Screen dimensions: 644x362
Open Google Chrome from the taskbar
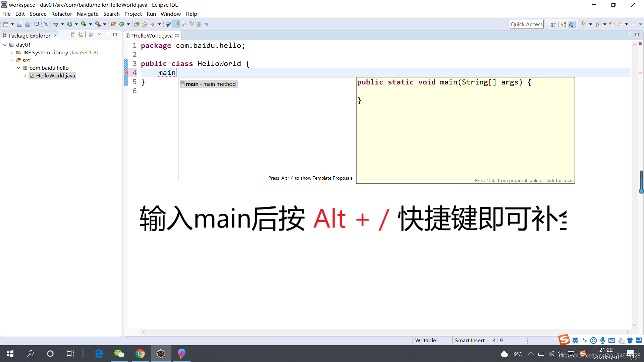(140, 354)
